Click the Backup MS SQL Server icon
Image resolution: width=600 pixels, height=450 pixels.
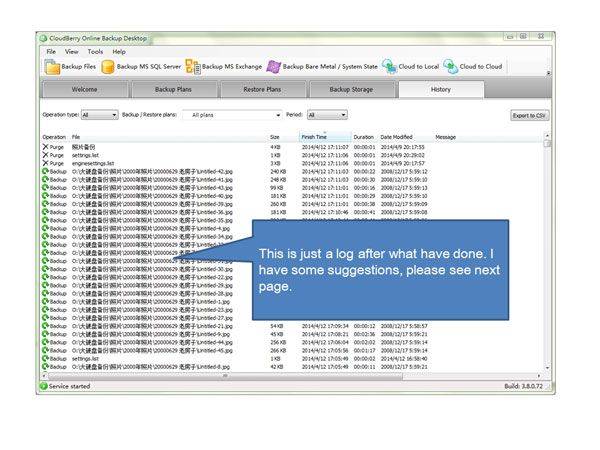point(108,67)
